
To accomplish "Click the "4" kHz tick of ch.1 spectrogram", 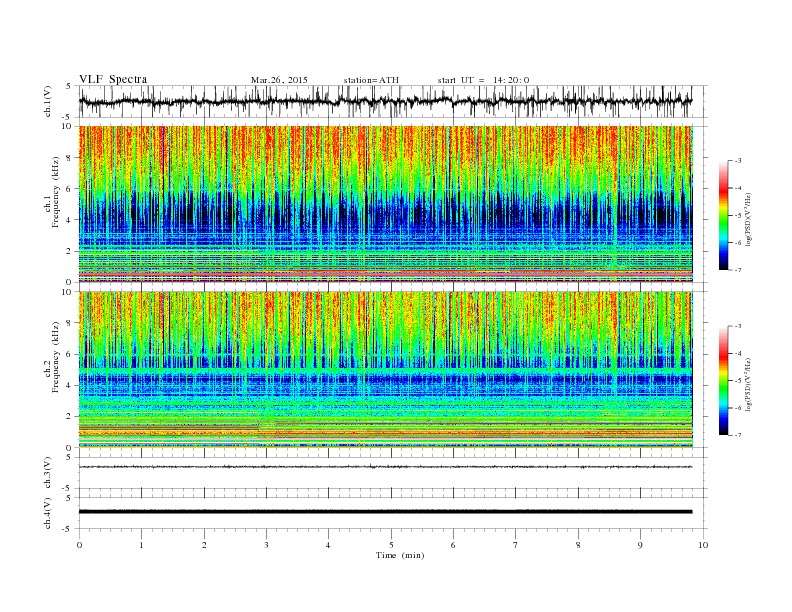I will (69, 220).
